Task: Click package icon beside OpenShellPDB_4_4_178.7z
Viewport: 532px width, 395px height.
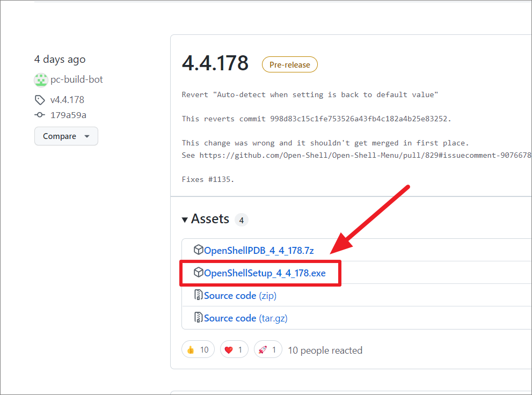Action: pyautogui.click(x=198, y=250)
